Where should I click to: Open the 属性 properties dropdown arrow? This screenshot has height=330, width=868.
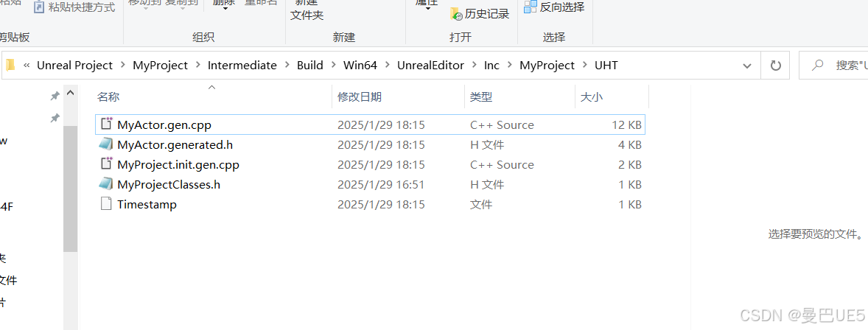[x=428, y=8]
